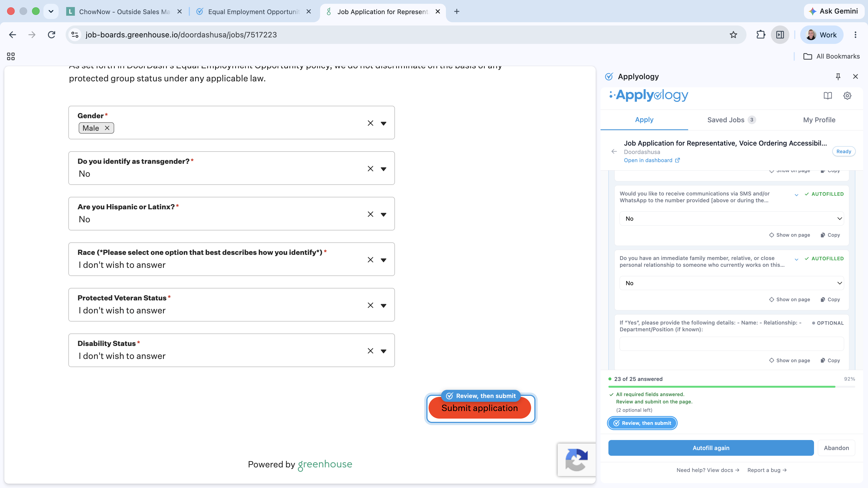Screen dimensions: 868x488
Task: Expand the Race dropdown
Action: [384, 260]
